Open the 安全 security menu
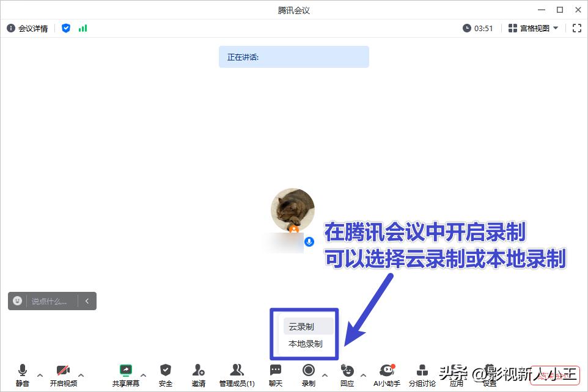Viewport: 588px width, 392px height. pyautogui.click(x=166, y=375)
